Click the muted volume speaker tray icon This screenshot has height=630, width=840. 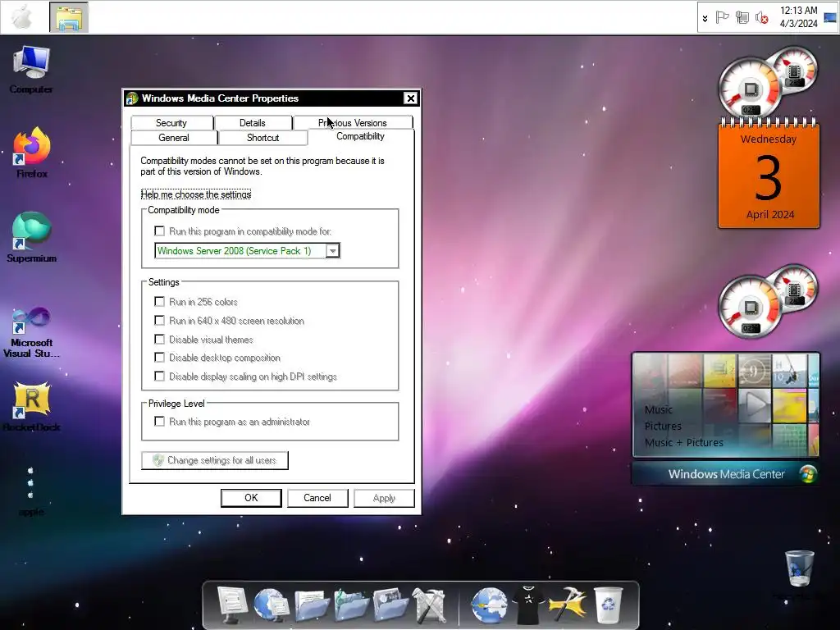click(762, 18)
